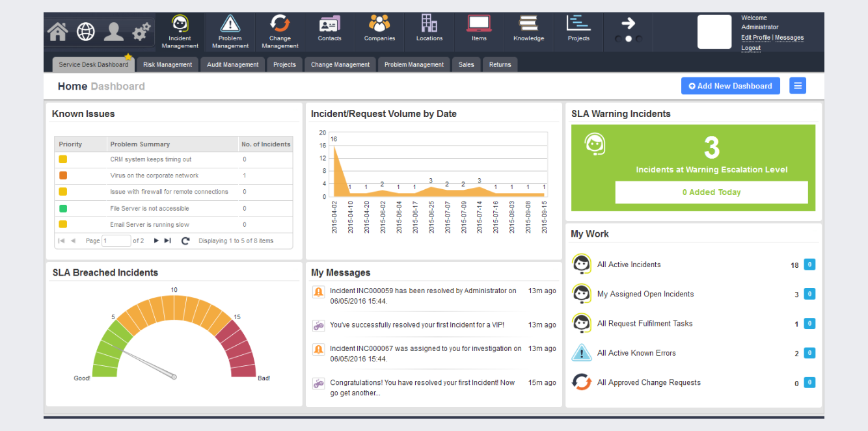Viewport: 868px width, 431px height.
Task: Open the Audit Management dashboard tab
Action: [232, 64]
